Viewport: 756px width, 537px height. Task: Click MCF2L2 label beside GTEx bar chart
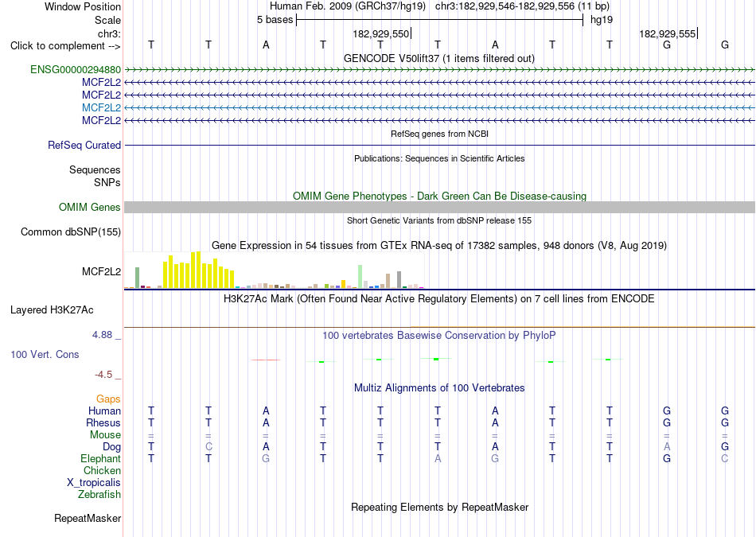101,271
